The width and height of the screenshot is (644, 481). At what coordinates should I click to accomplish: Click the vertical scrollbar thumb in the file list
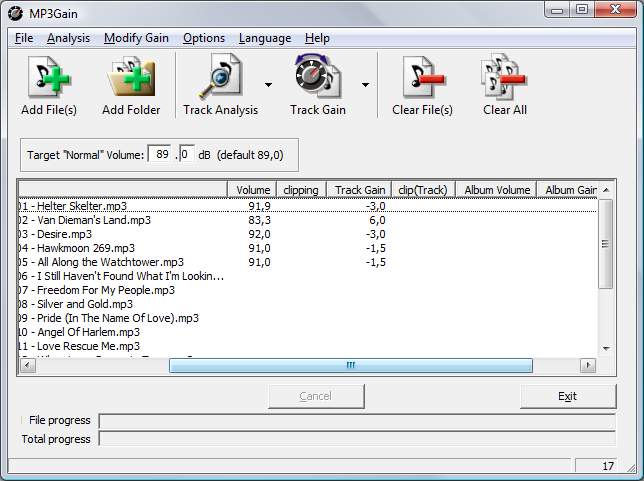point(605,244)
